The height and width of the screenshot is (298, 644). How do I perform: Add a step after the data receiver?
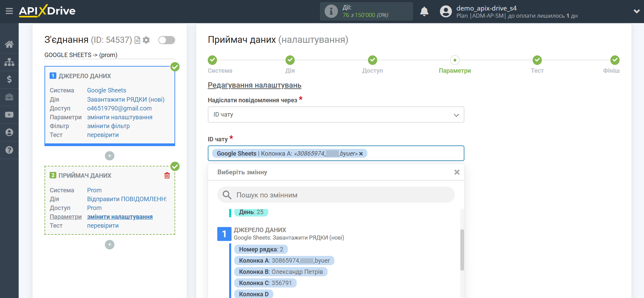[x=110, y=245]
